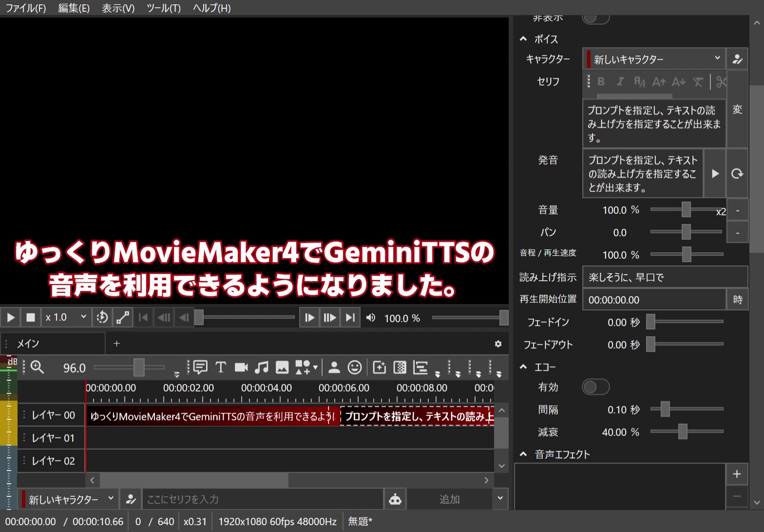Click the ここにセリフを入力 field

coord(263,499)
